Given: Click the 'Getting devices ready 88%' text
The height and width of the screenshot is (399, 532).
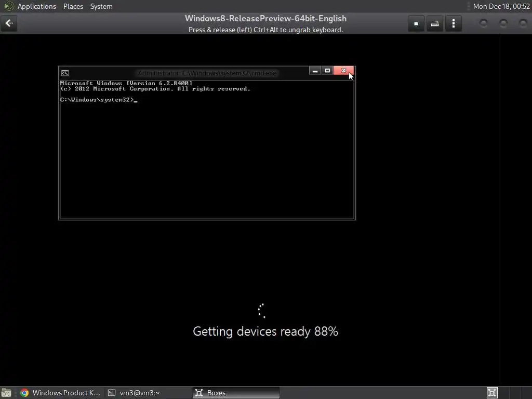Looking at the screenshot, I should click(x=265, y=331).
